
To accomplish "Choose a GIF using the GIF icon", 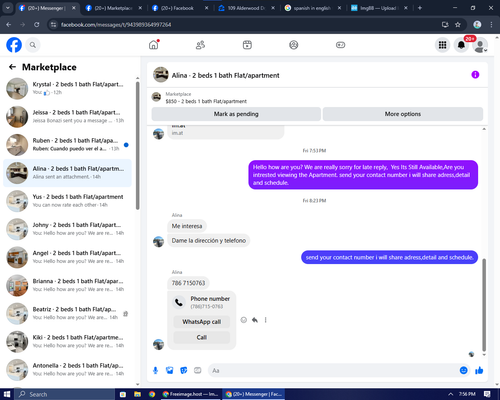I will 198,370.
